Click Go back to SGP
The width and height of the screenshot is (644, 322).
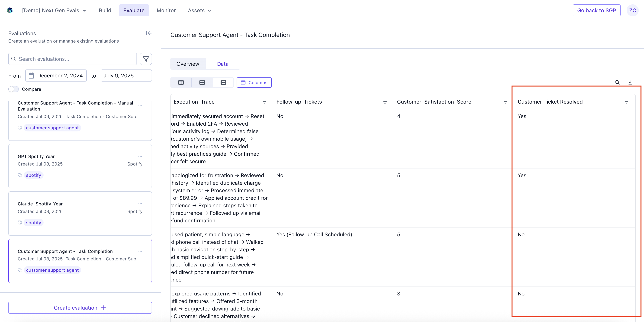point(596,11)
